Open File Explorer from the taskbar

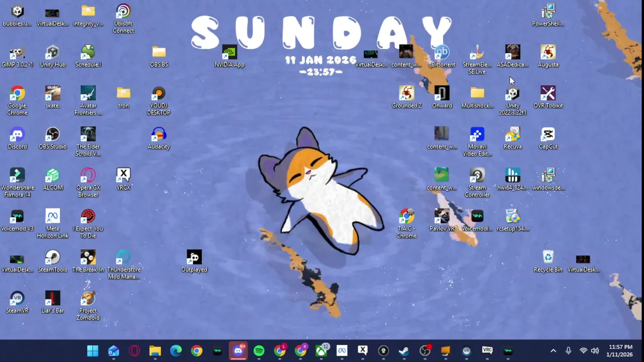coord(155,350)
